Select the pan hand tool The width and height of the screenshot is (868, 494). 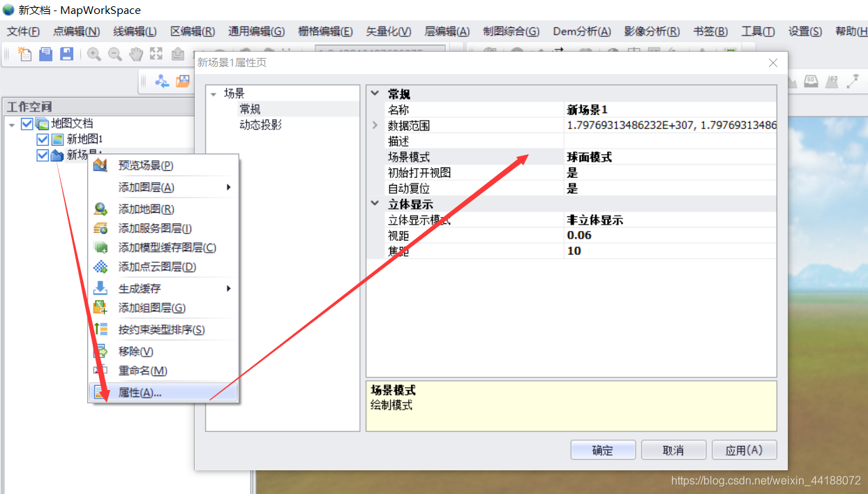click(x=136, y=54)
